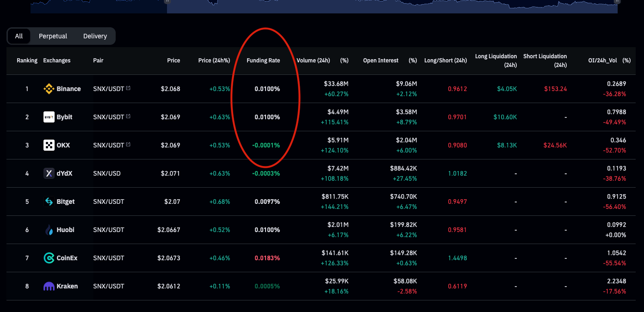
Task: Click Binance long liquidation $4.05K
Action: coord(507,89)
